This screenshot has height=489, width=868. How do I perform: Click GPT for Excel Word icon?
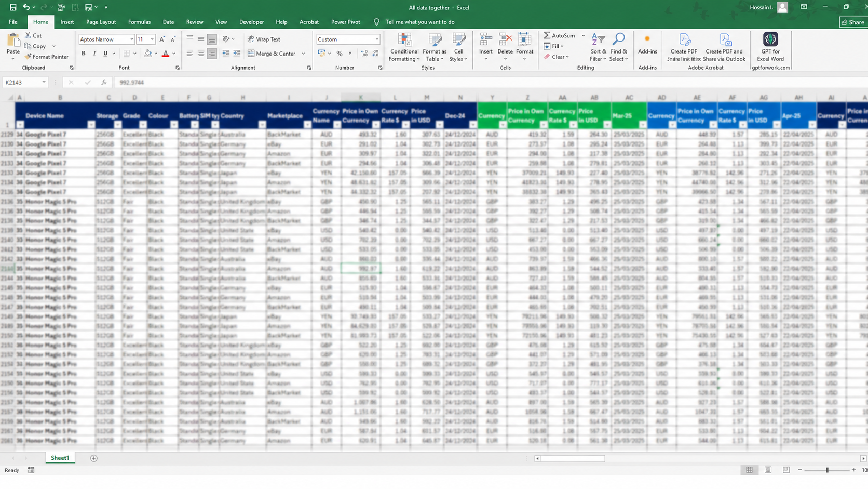click(x=770, y=40)
